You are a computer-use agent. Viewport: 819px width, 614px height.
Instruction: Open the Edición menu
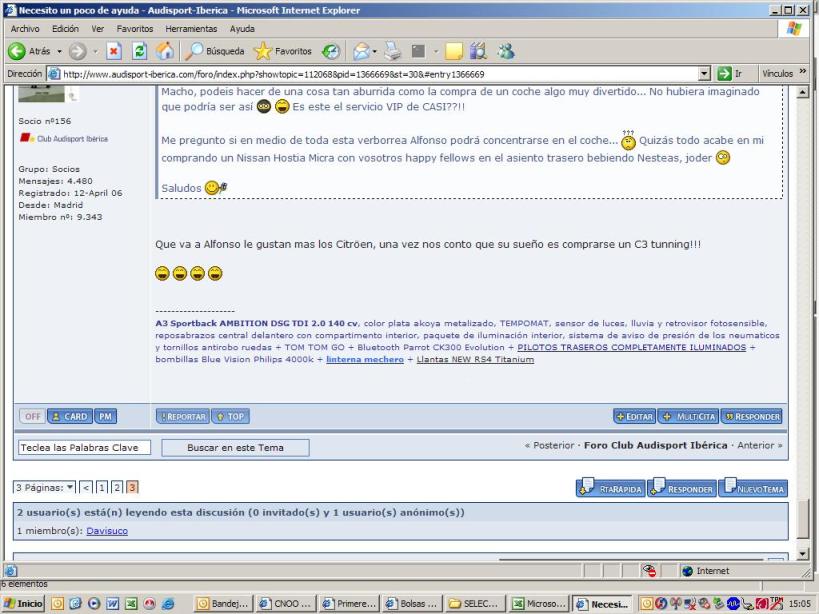[x=65, y=29]
